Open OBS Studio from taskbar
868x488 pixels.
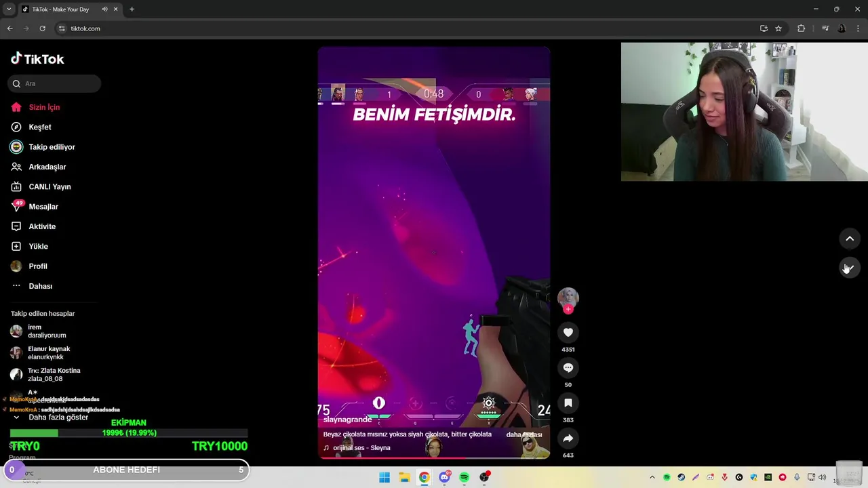(x=484, y=477)
